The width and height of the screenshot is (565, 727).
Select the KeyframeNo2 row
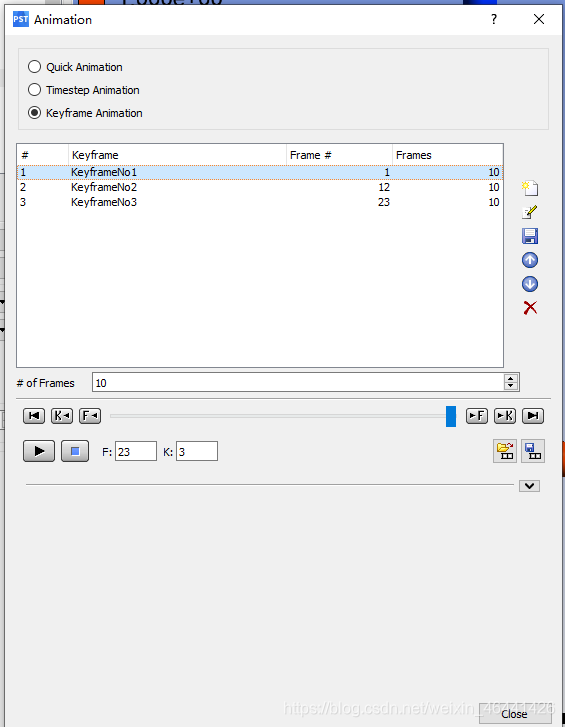260,187
